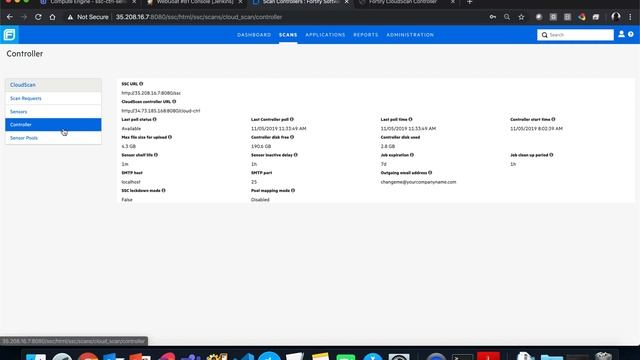The height and width of the screenshot is (360, 640).
Task: Click the CloudScan controller URL value
Action: [x=161, y=111]
